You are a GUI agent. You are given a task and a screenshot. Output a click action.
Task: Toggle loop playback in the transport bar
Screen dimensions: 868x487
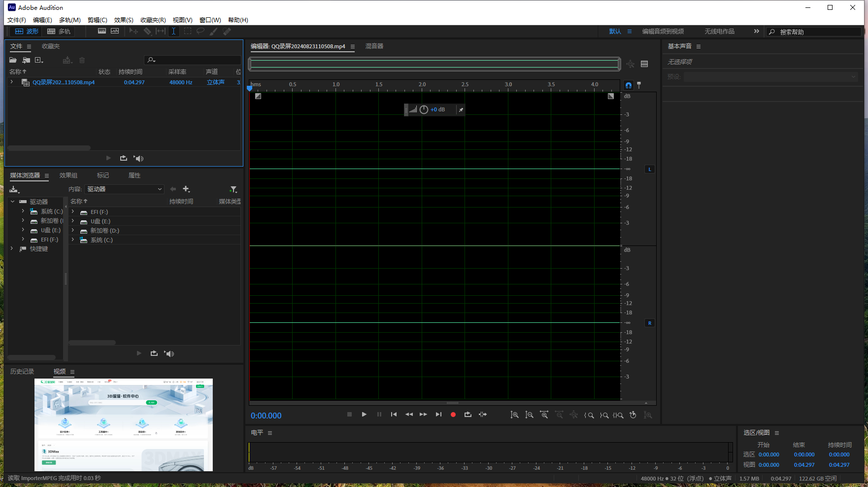click(467, 415)
